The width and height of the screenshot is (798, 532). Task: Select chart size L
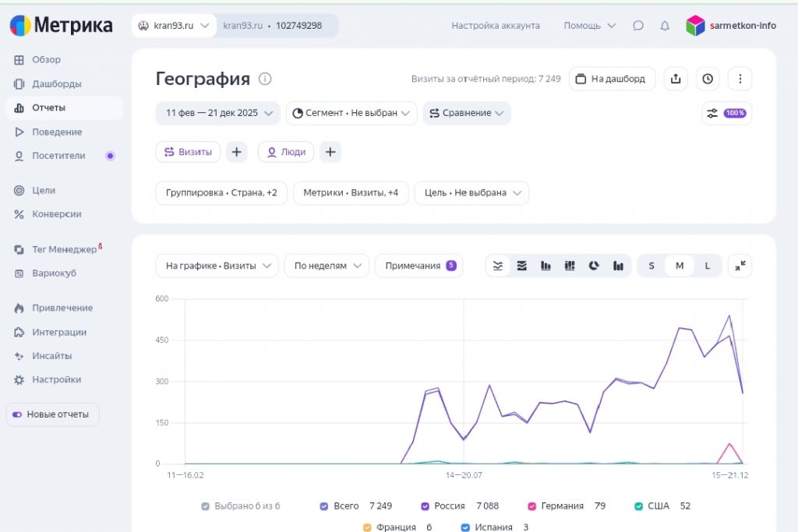(708, 266)
